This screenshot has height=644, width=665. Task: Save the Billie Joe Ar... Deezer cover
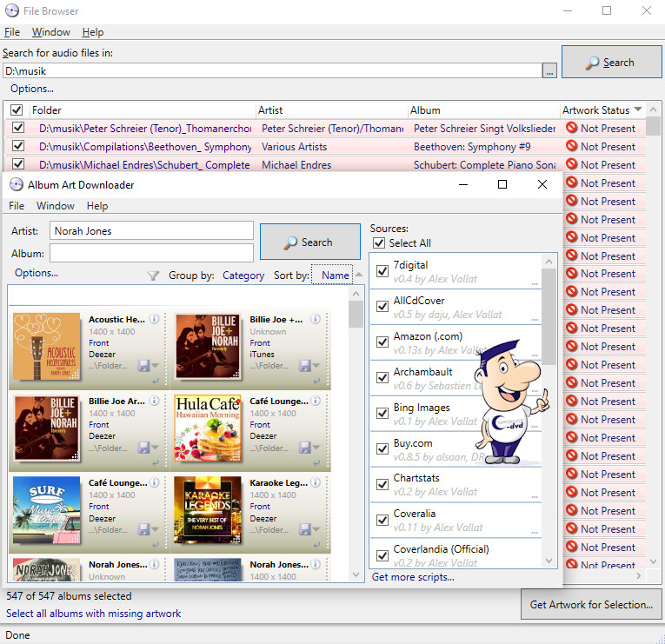point(143,448)
